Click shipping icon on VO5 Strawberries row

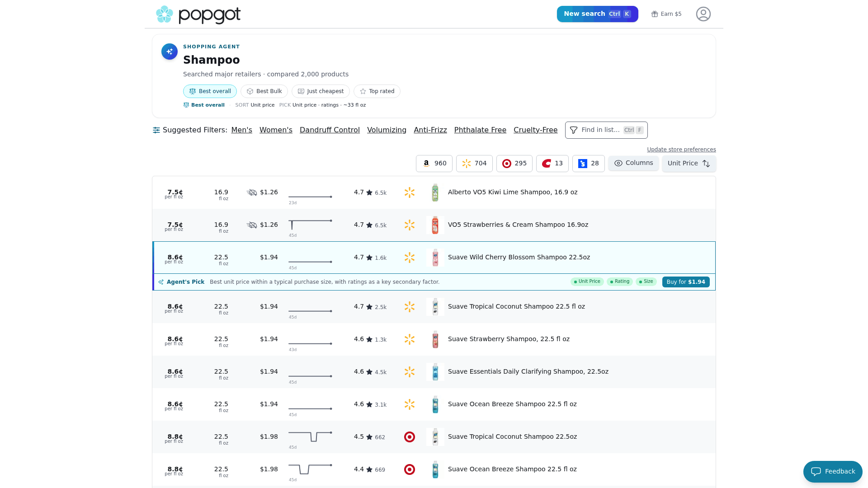[252, 225]
